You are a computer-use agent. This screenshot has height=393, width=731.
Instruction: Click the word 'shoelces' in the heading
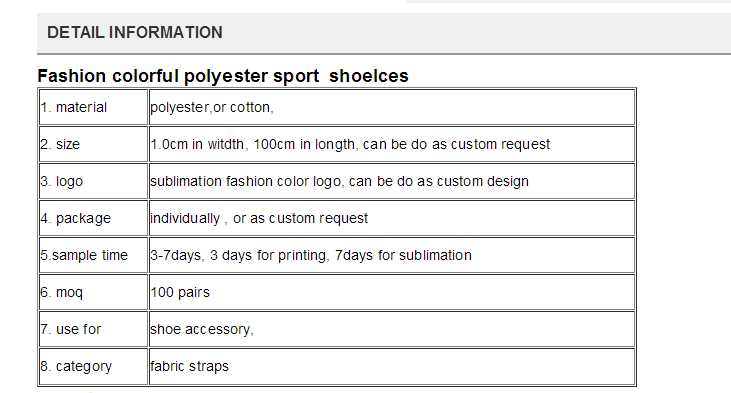pyautogui.click(x=369, y=76)
